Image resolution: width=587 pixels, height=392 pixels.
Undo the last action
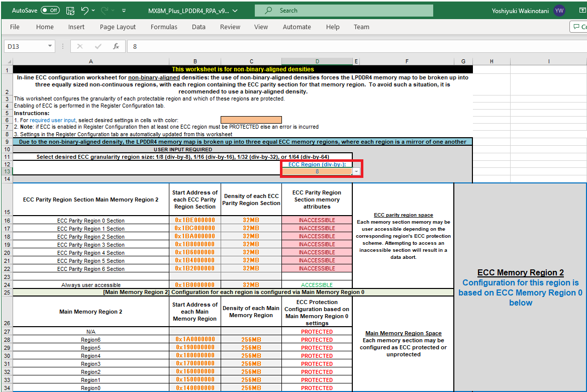tap(84, 11)
